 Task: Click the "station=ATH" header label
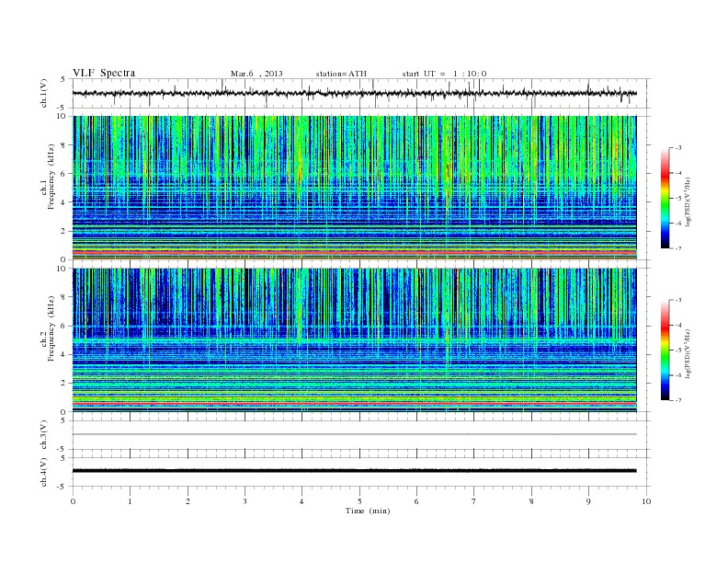(x=341, y=74)
